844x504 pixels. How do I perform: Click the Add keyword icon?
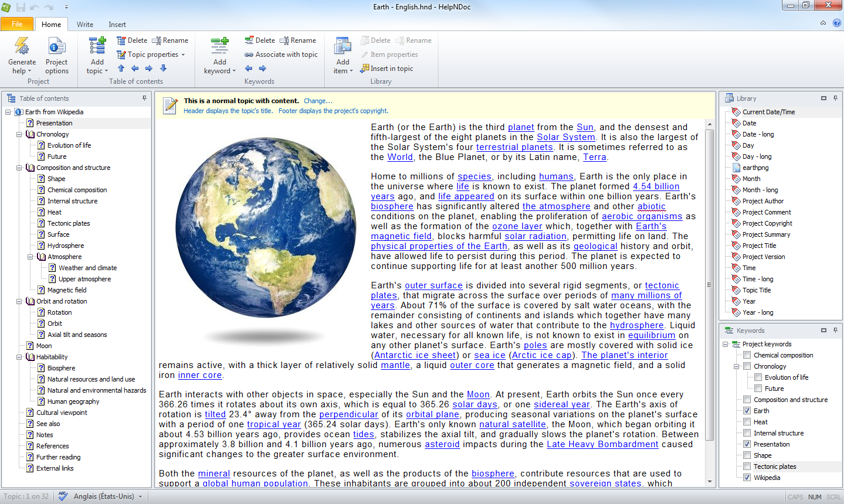point(220,47)
